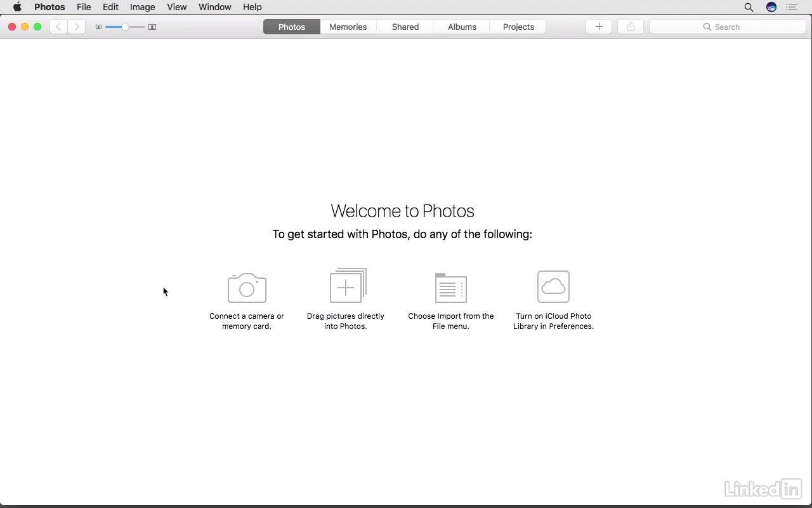The height and width of the screenshot is (508, 812).
Task: Click the camera icon
Action: tap(247, 288)
